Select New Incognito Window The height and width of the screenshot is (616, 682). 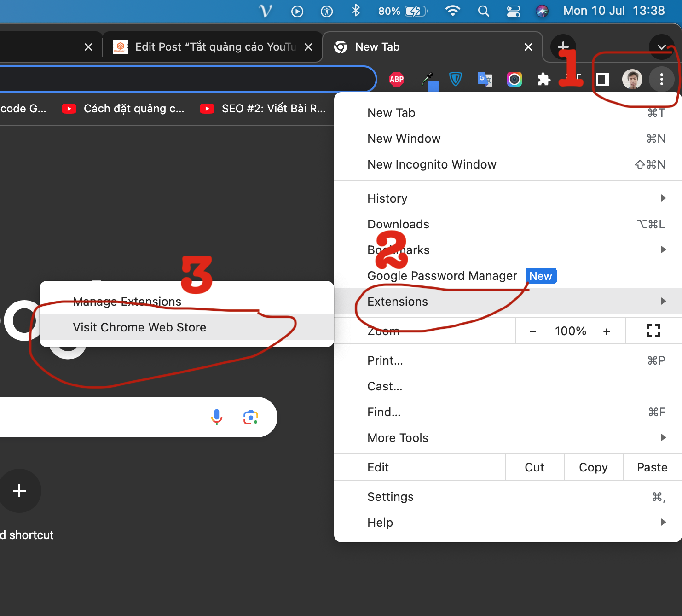[x=508, y=164]
